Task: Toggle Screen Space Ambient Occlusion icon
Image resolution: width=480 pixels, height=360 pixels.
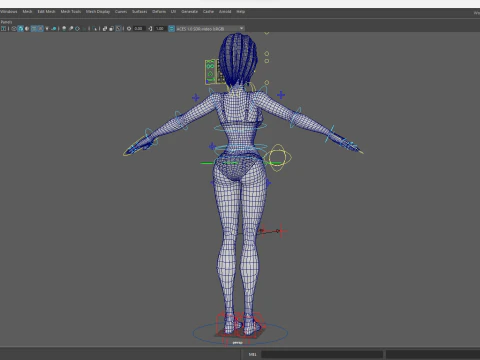Action: click(x=64, y=29)
